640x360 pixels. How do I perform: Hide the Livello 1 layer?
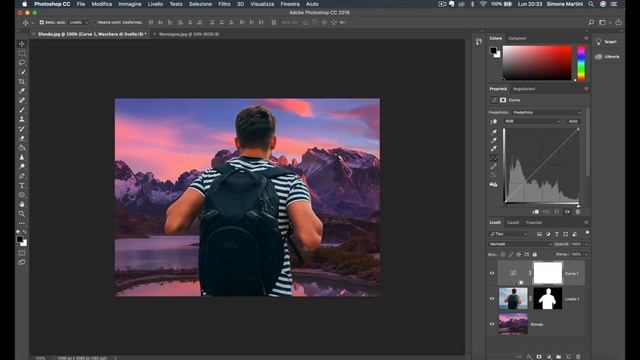tap(492, 299)
